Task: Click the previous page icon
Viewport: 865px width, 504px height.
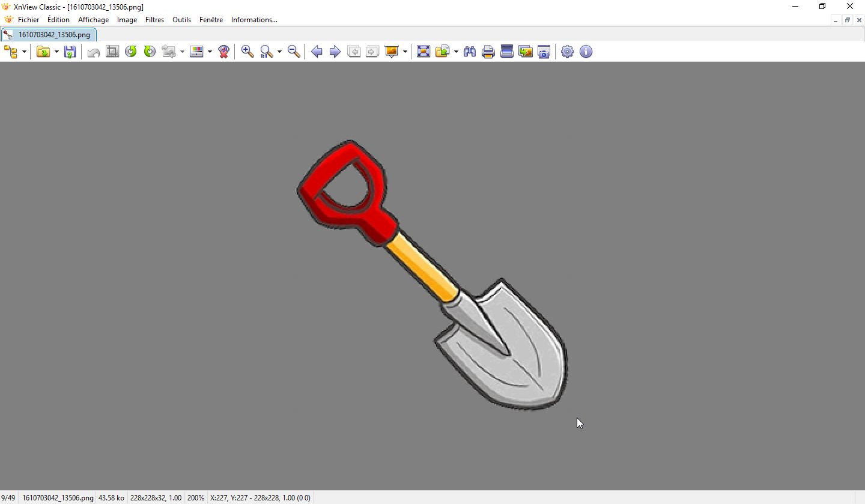Action: point(354,52)
